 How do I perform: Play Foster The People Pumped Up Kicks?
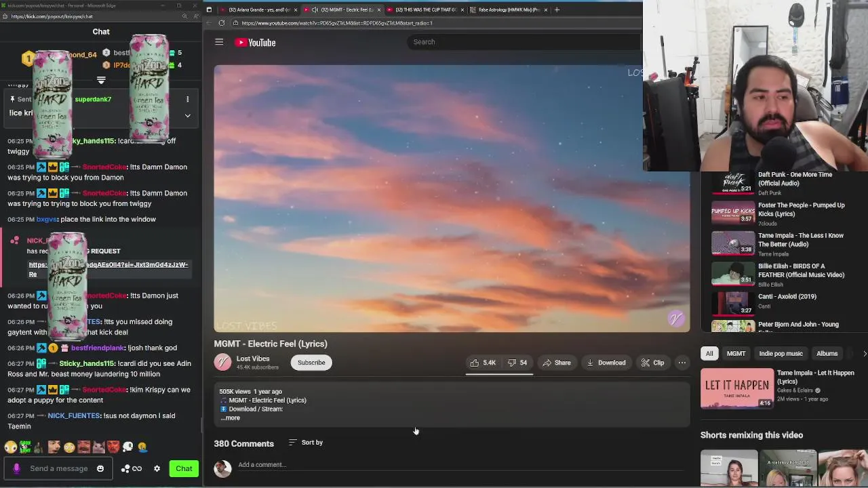pos(732,213)
